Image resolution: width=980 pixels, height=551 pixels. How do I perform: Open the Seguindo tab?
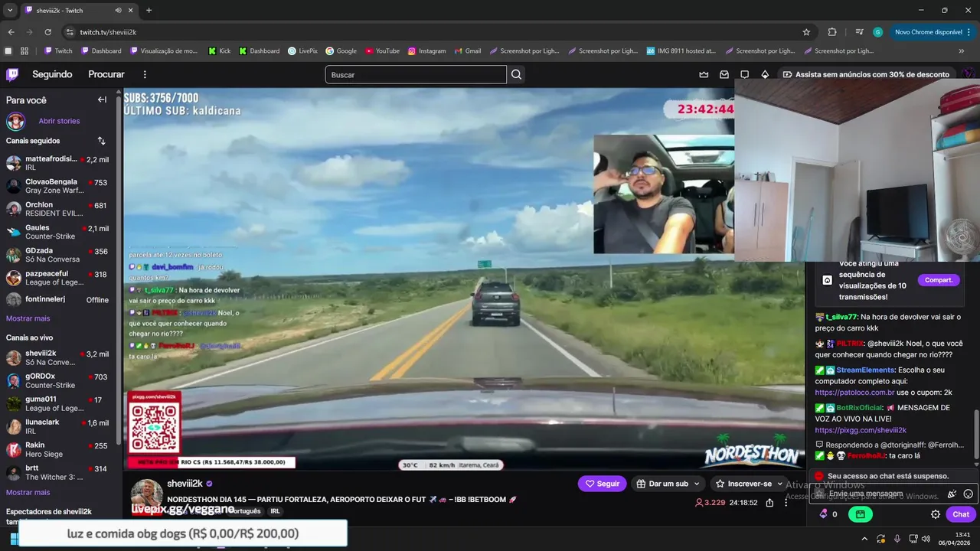click(52, 74)
